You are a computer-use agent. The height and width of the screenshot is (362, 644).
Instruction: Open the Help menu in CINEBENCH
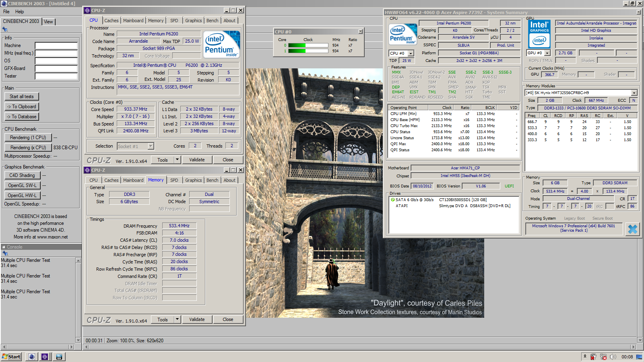(19, 12)
